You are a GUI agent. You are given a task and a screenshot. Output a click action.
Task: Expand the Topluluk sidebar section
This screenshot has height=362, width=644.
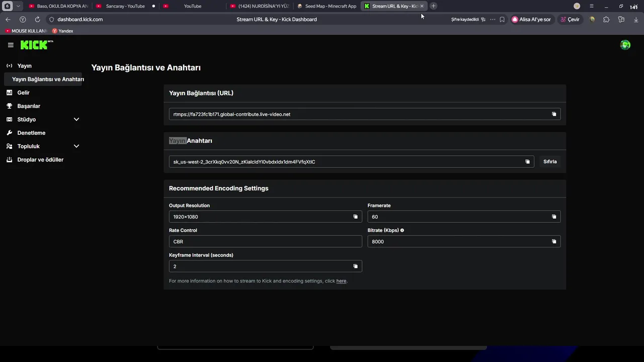pyautogui.click(x=76, y=146)
